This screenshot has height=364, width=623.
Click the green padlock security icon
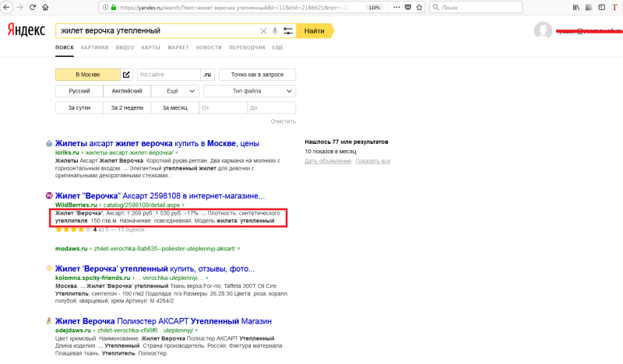tap(113, 7)
